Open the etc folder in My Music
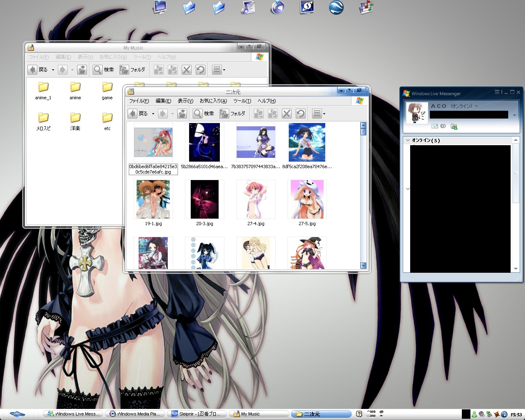 [107, 121]
